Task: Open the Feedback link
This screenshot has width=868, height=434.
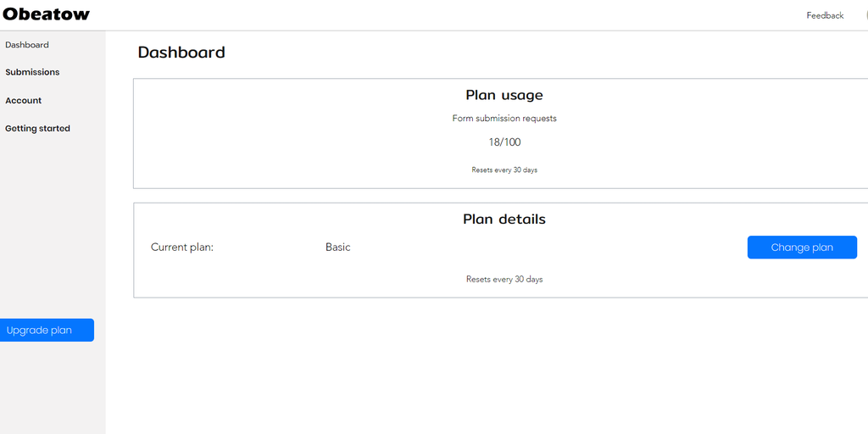Action: (x=825, y=15)
